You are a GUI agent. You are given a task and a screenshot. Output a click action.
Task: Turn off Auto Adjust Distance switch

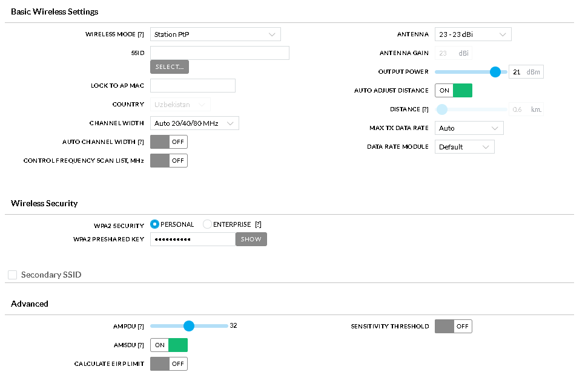click(x=454, y=90)
